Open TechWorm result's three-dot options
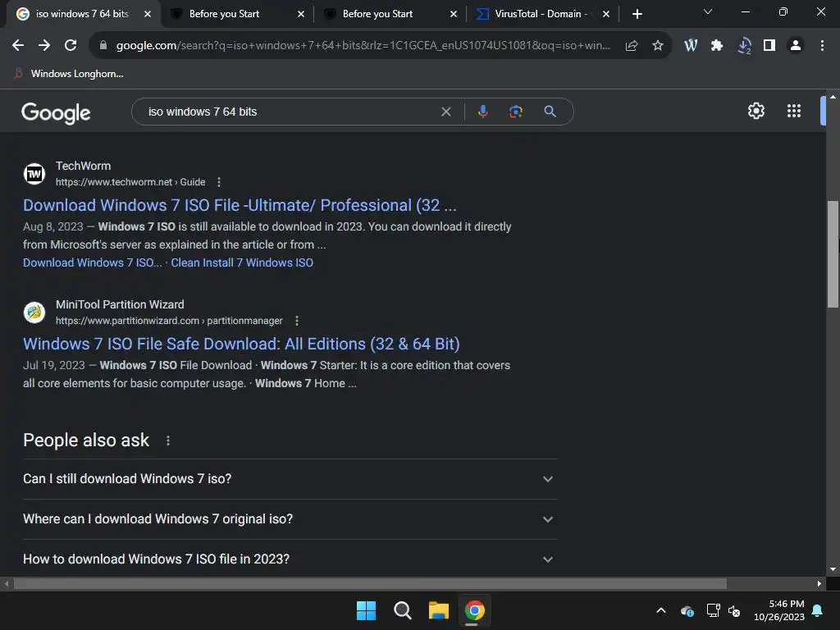This screenshot has height=630, width=840. [218, 182]
